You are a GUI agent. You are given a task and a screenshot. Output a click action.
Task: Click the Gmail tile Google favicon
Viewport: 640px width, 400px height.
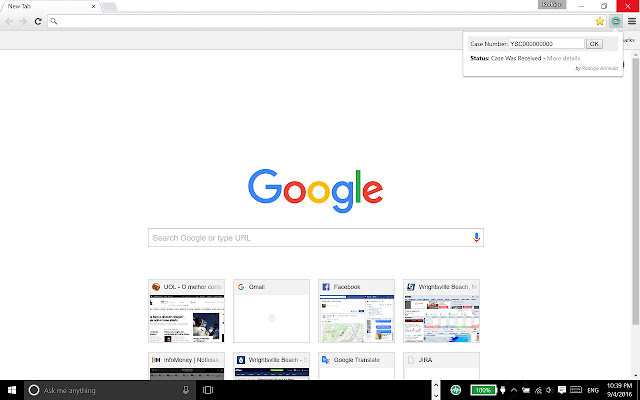(241, 287)
